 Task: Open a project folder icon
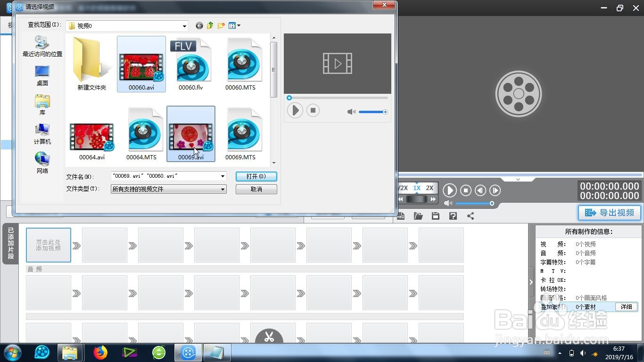coord(418,216)
